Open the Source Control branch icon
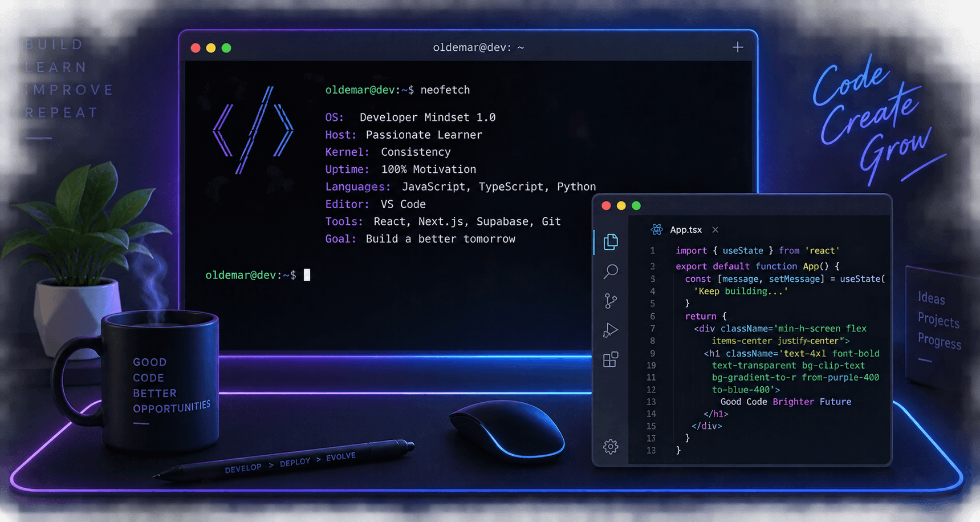This screenshot has width=980, height=522. (x=611, y=301)
